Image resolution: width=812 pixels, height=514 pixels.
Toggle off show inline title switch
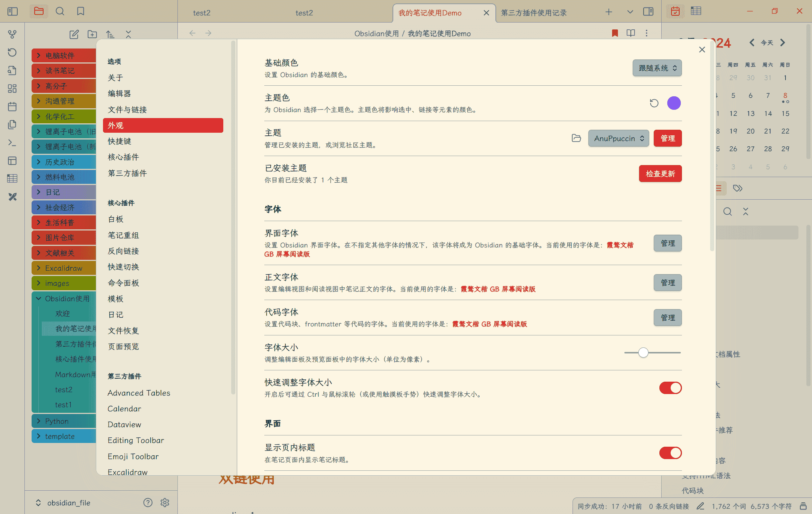(670, 453)
